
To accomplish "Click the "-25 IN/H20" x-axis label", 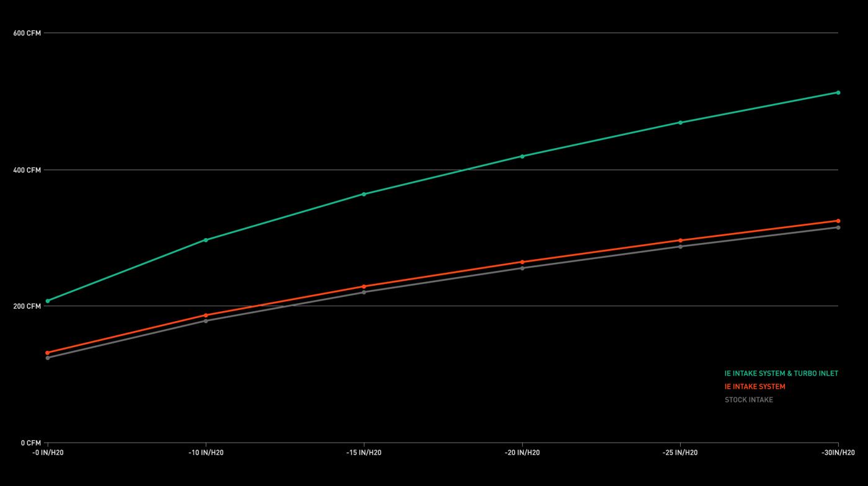I will (x=680, y=453).
